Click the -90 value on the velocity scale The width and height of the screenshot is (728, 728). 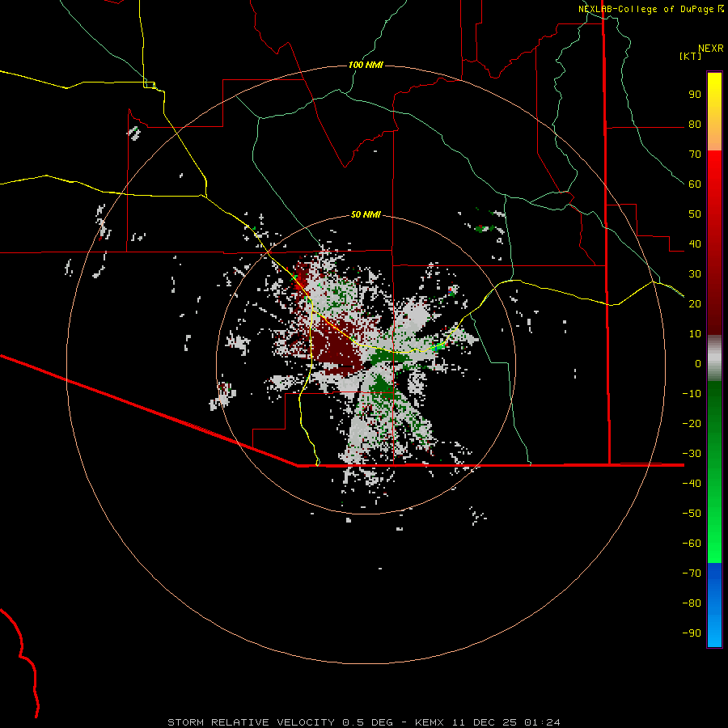(692, 633)
